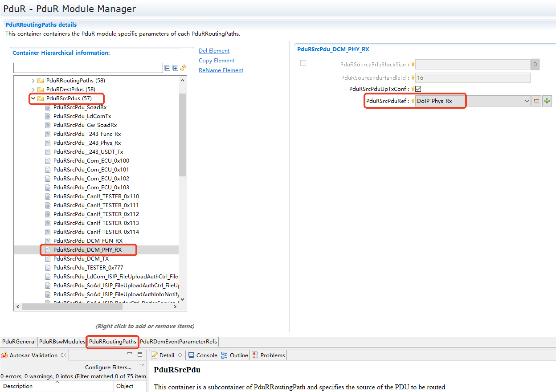Toggle the PduRSrcPduUpTxConf checkbox

click(418, 89)
